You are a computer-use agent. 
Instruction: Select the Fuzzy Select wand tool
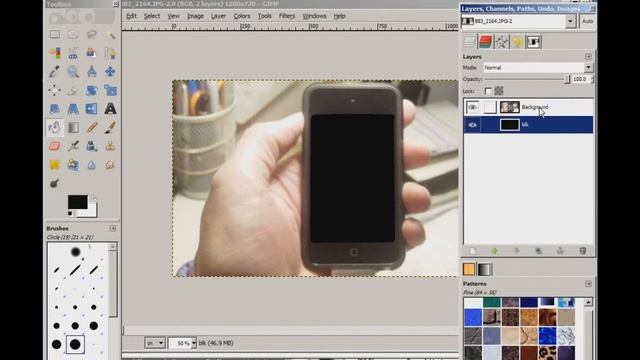[110, 35]
